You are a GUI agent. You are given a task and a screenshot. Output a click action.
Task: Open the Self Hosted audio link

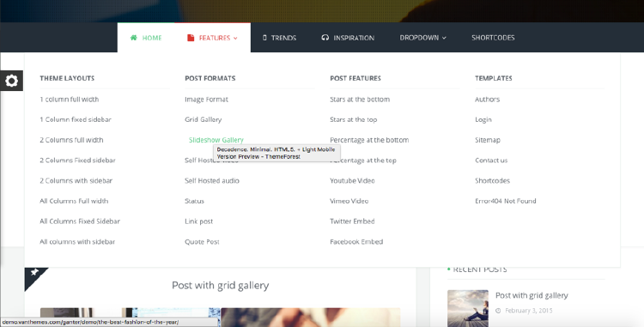point(212,180)
